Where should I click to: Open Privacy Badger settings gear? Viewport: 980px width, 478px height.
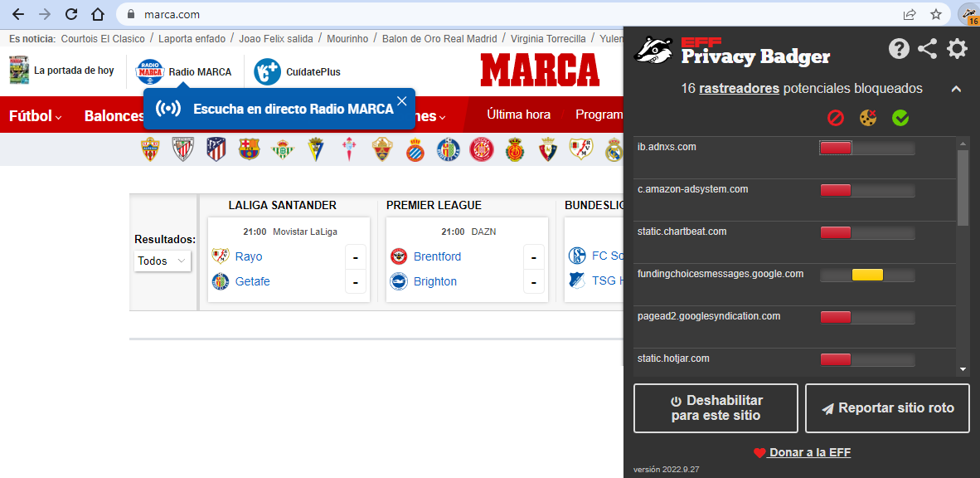(957, 49)
